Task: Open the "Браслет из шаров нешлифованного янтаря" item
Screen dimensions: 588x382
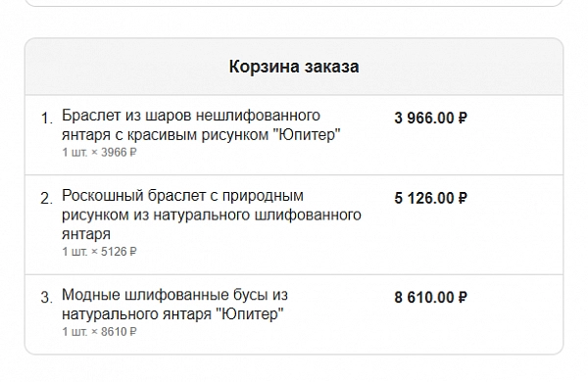Action: (201, 124)
